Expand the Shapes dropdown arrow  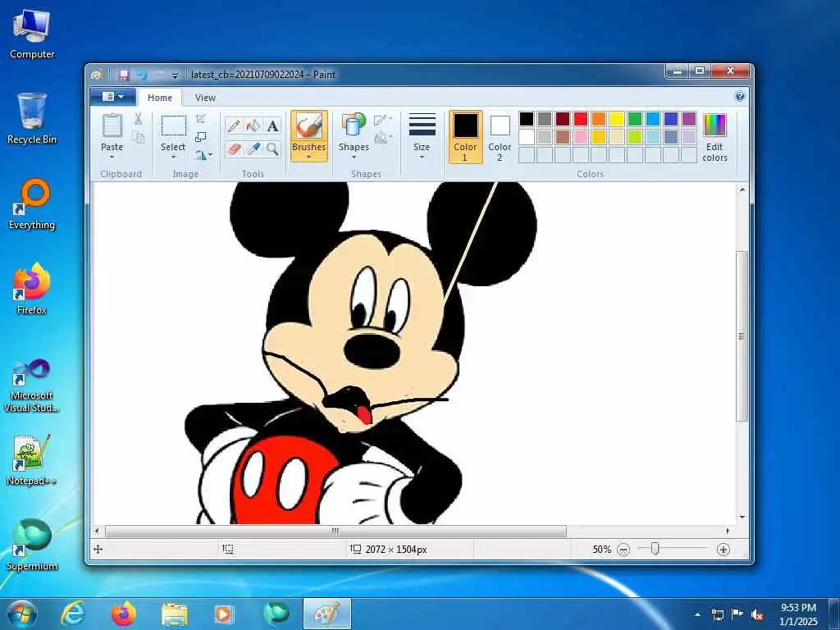tap(354, 157)
